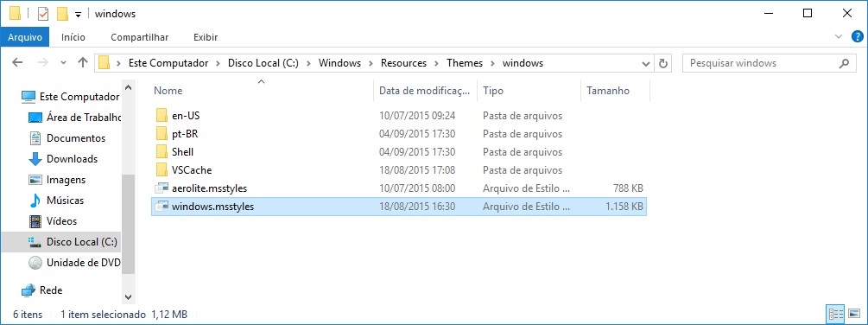Click windows.msstyles file icon
Image resolution: width=868 pixels, height=325 pixels.
click(162, 207)
